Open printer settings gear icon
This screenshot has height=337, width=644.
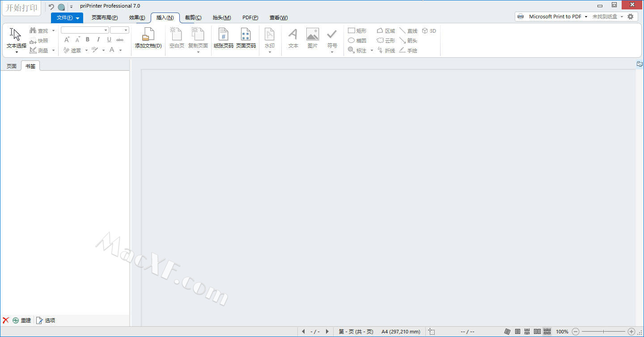pyautogui.click(x=631, y=17)
